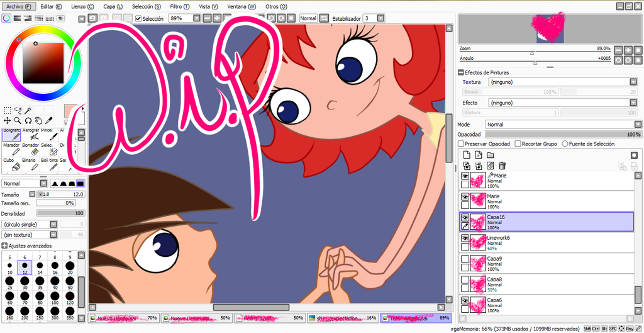The height and width of the screenshot is (333, 644).
Task: Enable Preservar Opacidad checkbox
Action: [x=461, y=144]
